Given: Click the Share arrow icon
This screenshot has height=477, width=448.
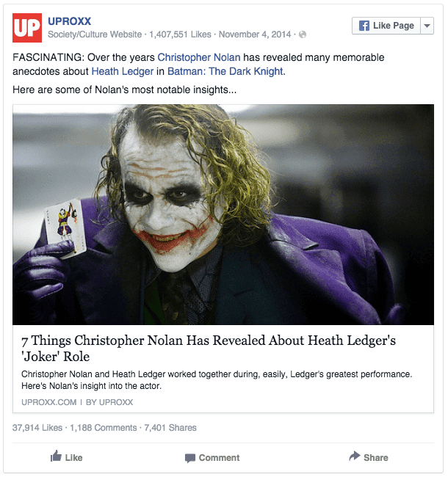Looking at the screenshot, I should pos(355,456).
